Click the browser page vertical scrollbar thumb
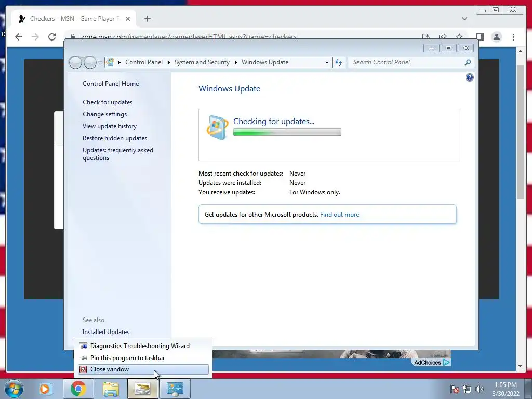 520,131
